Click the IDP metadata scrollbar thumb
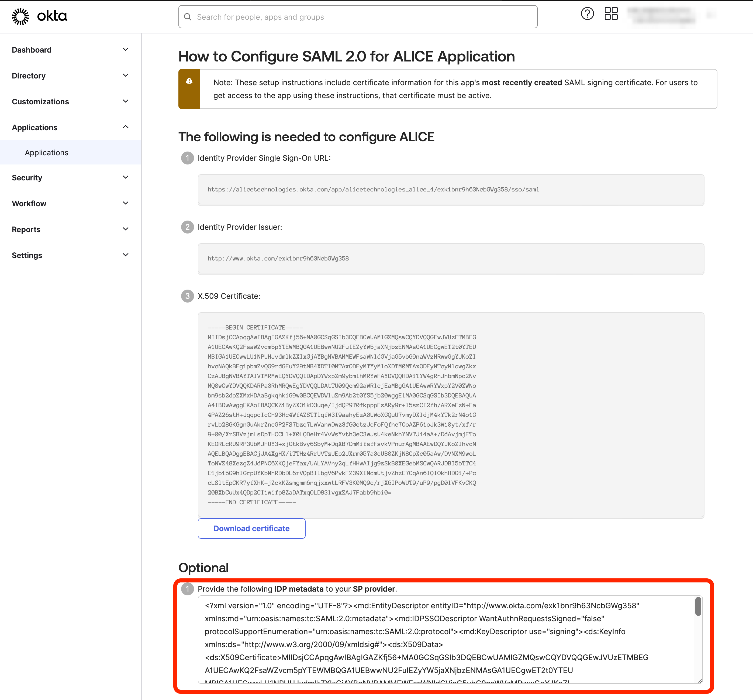Screen dimensions: 753x700 (699, 606)
